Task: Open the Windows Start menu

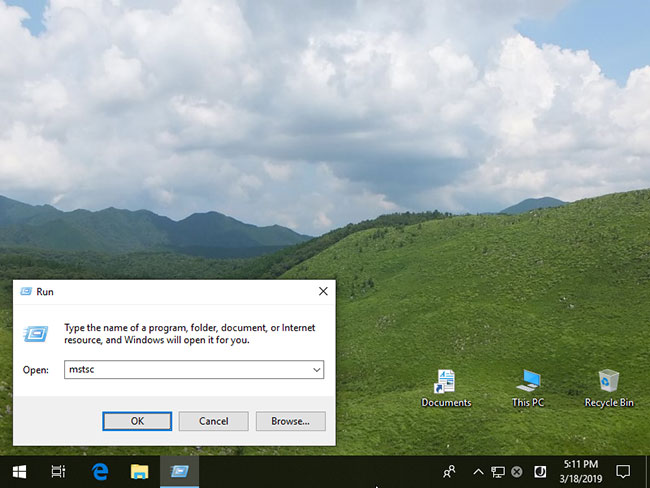Action: (x=19, y=471)
